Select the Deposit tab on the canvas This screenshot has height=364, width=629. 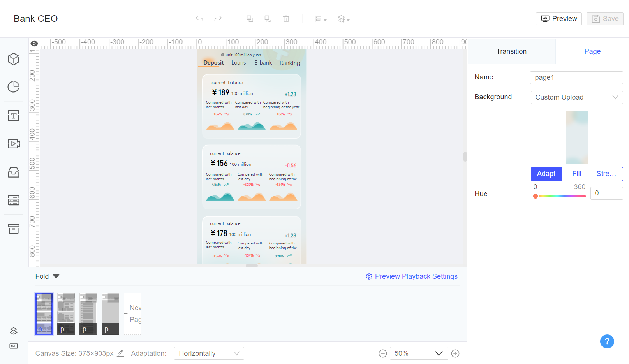(x=213, y=63)
